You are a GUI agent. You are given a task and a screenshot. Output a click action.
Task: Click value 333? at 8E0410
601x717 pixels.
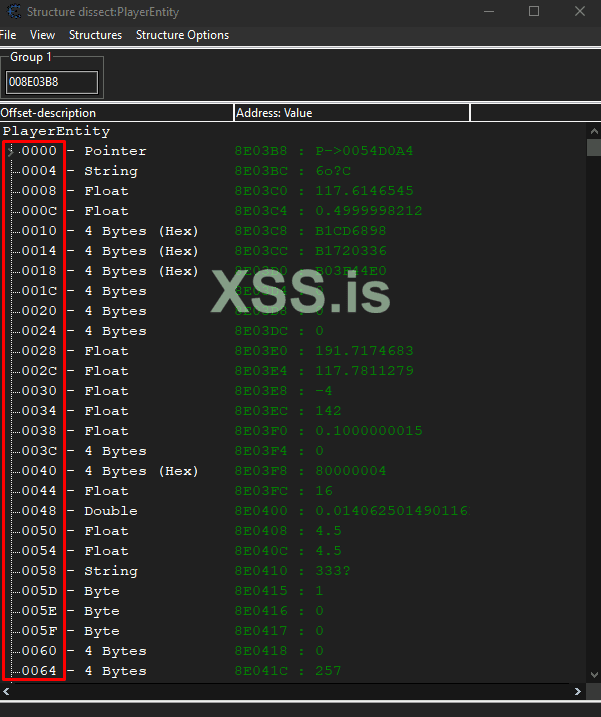coord(333,571)
